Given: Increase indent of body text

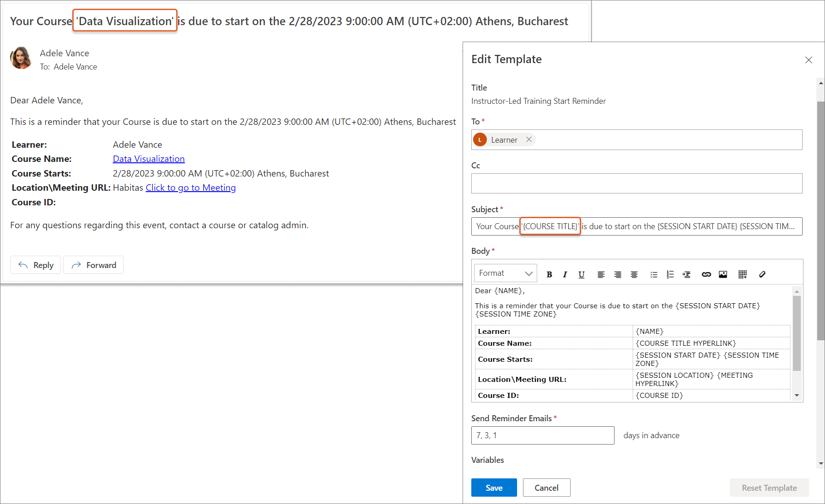Looking at the screenshot, I should [686, 274].
